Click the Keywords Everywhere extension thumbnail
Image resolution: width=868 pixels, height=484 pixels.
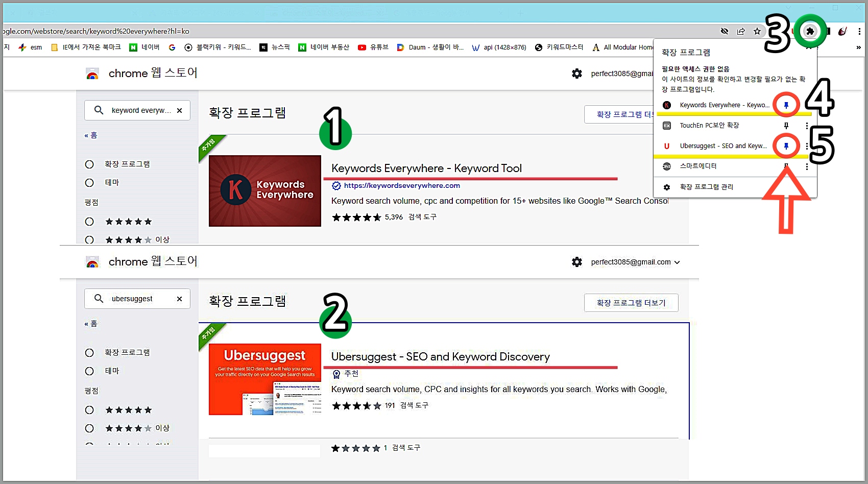pos(265,191)
